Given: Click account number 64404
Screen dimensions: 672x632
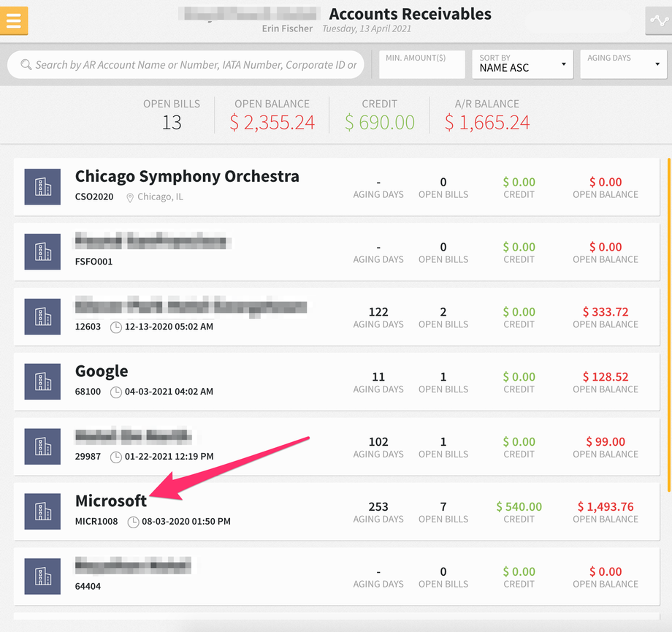Looking at the screenshot, I should 88,586.
